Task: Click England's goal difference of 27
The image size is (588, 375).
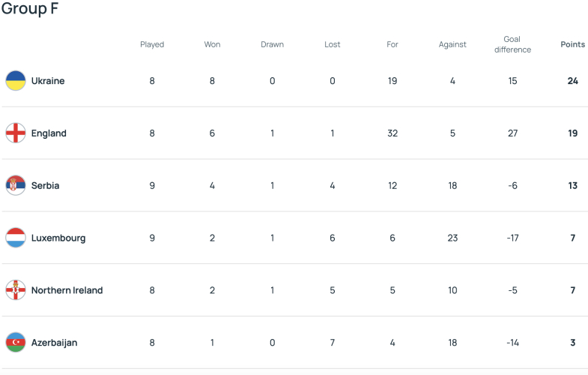Action: click(x=512, y=133)
